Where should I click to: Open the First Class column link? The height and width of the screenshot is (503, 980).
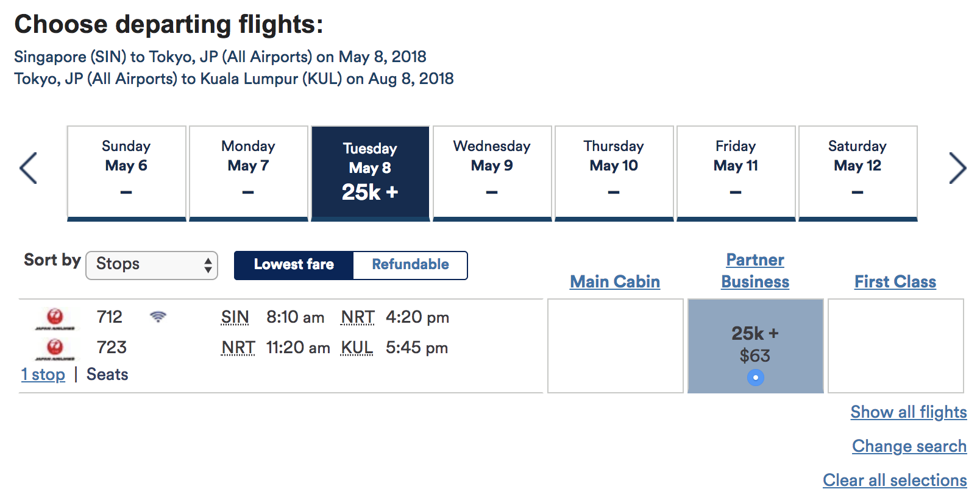[x=895, y=281]
